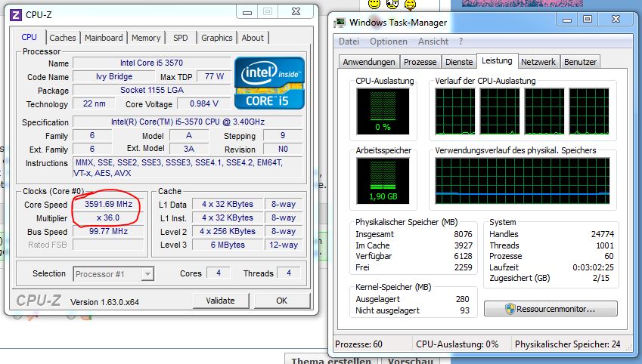
Task: Click the third yellow smiley emoticon
Action: tap(410, 4)
